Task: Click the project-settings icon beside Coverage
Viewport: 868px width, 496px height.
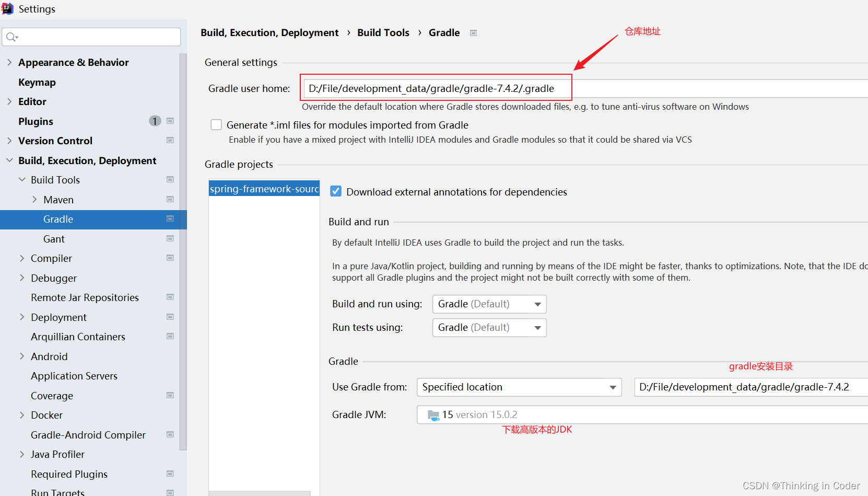Action: pyautogui.click(x=170, y=395)
